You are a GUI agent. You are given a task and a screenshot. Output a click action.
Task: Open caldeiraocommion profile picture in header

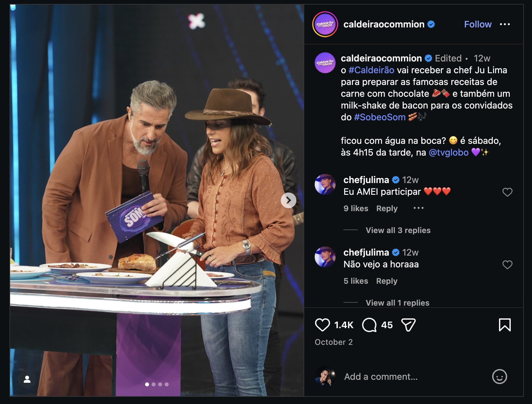tap(325, 24)
